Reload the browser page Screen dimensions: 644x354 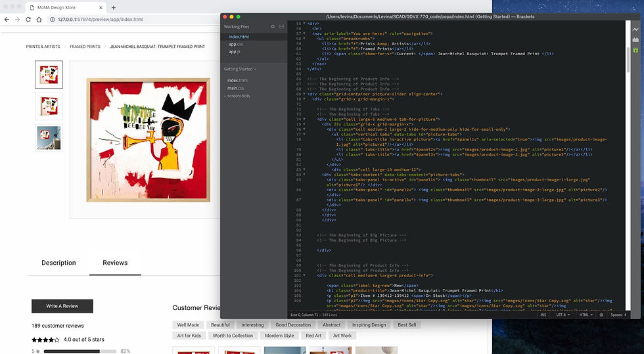point(28,19)
